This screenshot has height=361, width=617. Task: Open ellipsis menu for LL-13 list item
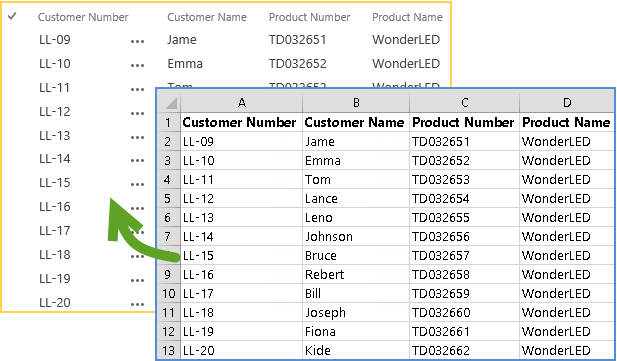[x=137, y=137]
